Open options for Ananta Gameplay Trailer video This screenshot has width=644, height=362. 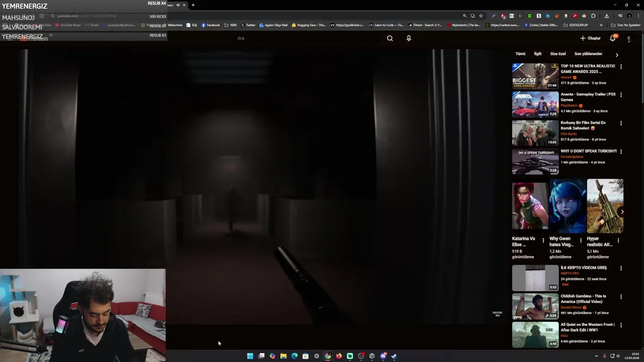[621, 95]
